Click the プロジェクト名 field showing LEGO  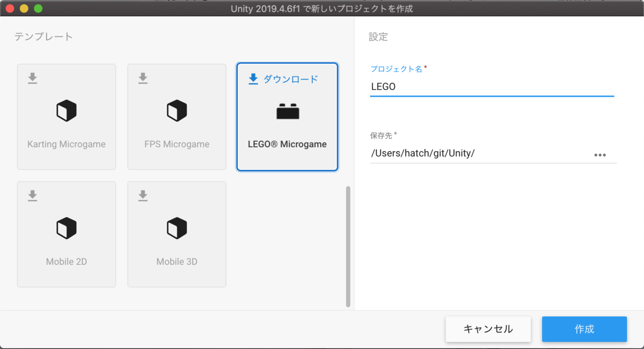[492, 86]
